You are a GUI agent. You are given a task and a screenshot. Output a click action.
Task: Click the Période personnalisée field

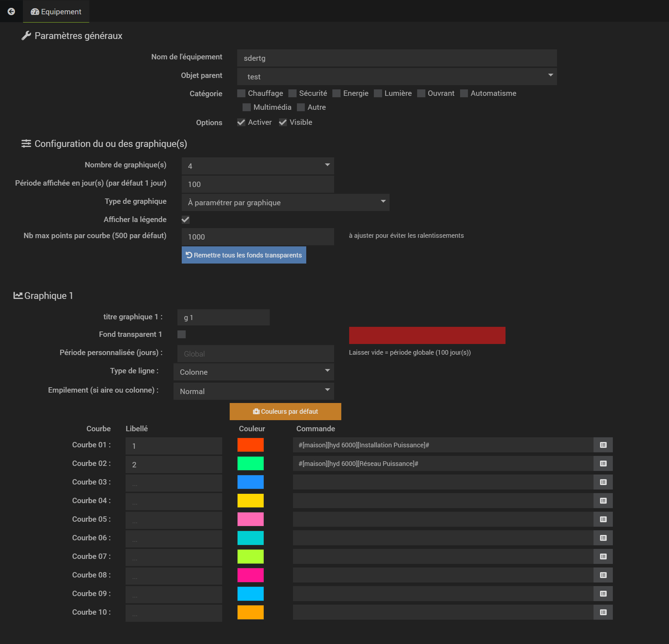click(x=256, y=354)
